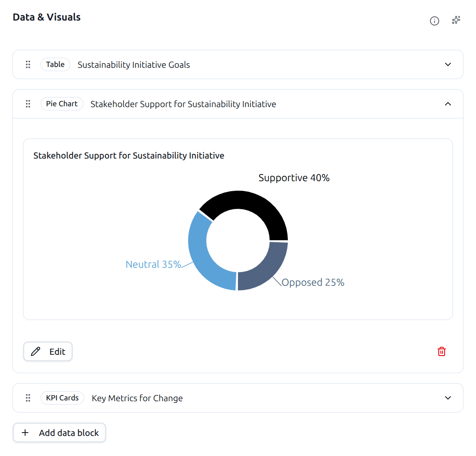Click the Edit button below the chart
Screen dimensions: 476x456
pyautogui.click(x=48, y=351)
